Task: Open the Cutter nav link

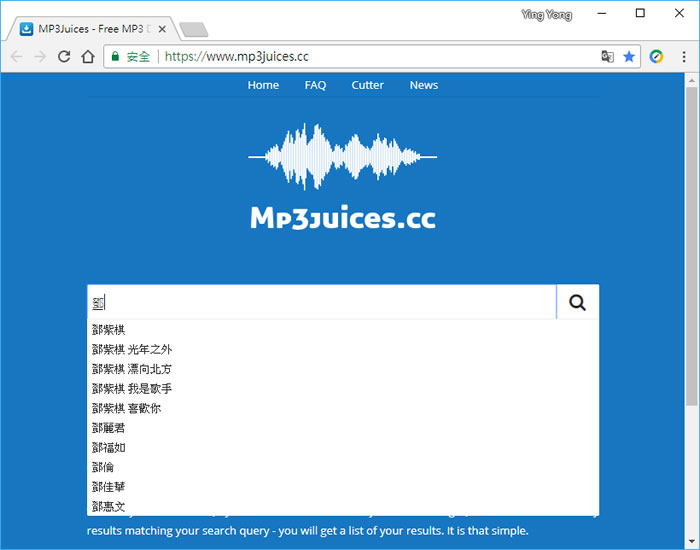Action: (367, 85)
